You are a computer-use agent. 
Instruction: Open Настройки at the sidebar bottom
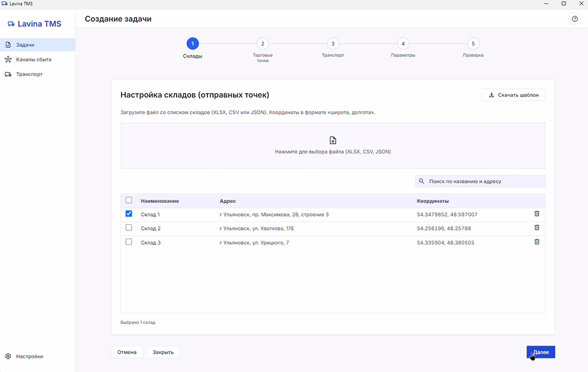[38, 356]
